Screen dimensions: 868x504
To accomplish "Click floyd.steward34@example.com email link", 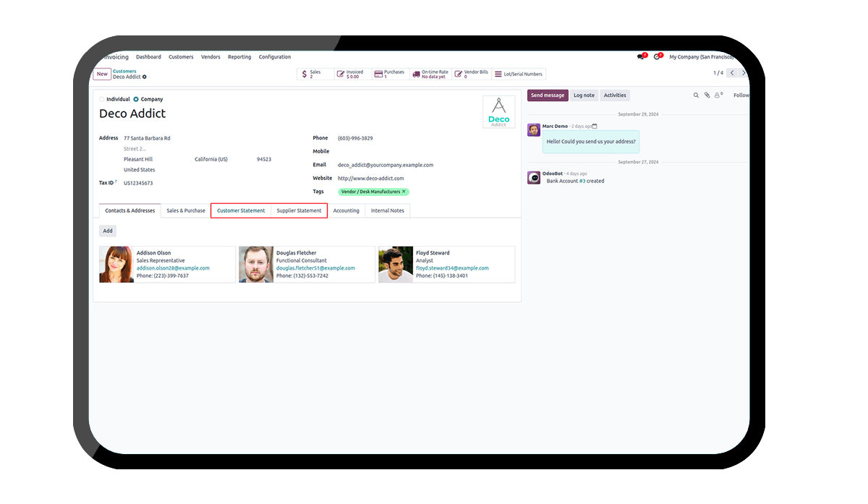I will 452,268.
